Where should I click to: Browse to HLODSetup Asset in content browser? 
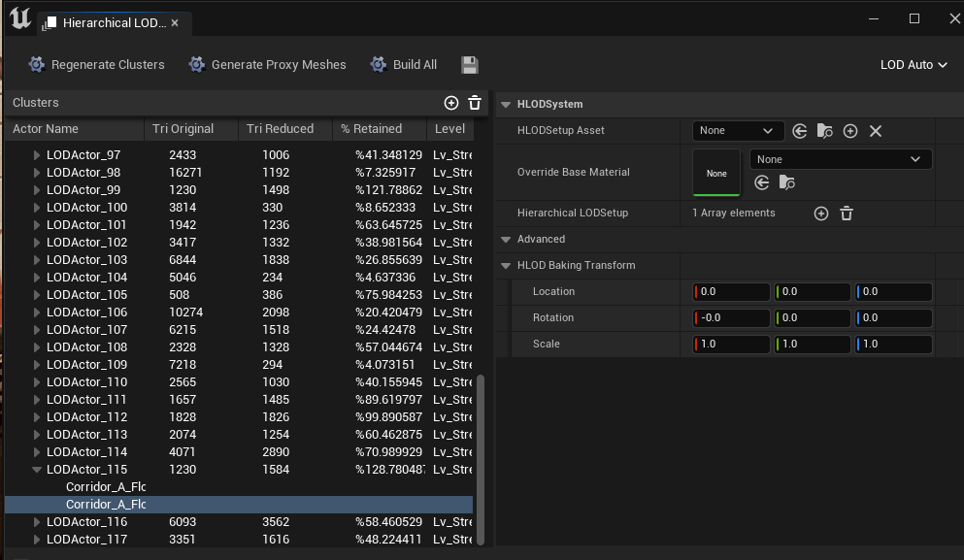point(824,131)
